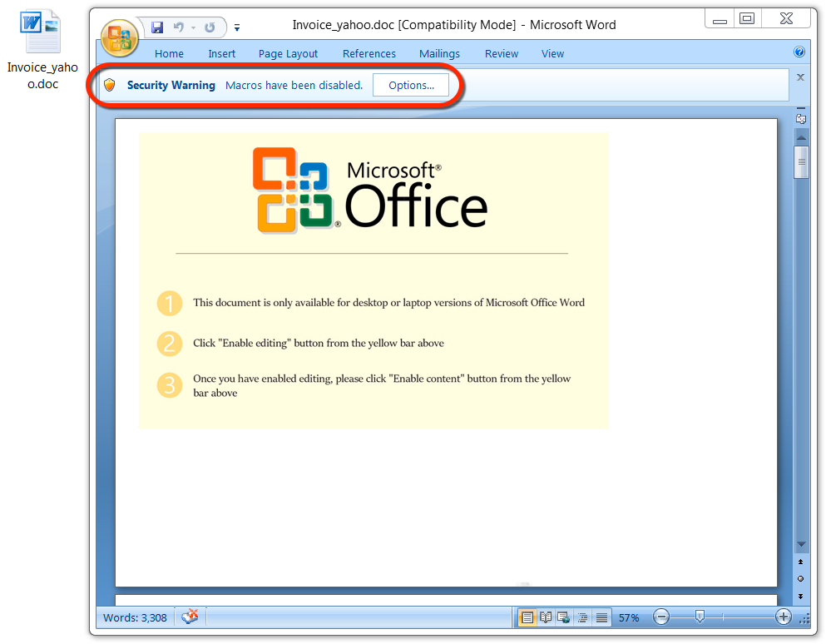Click the Zoom Out minus button
Image resolution: width=826 pixels, height=644 pixels.
(661, 617)
